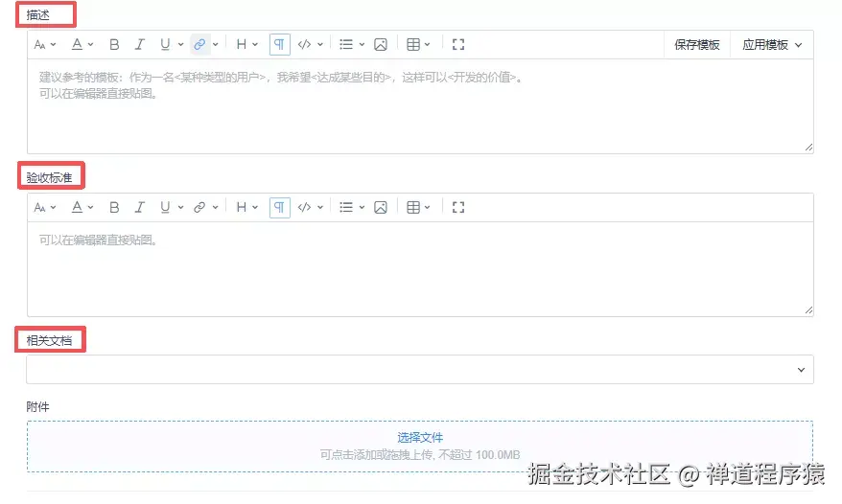Insert link in 描述 editor toolbar
This screenshot has height=504, width=842.
(x=199, y=44)
